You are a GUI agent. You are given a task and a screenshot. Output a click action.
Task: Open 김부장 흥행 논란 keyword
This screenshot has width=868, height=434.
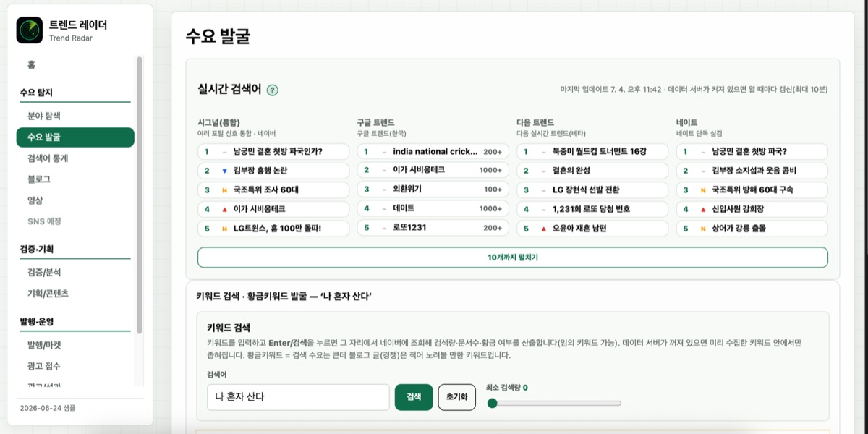tap(273, 171)
